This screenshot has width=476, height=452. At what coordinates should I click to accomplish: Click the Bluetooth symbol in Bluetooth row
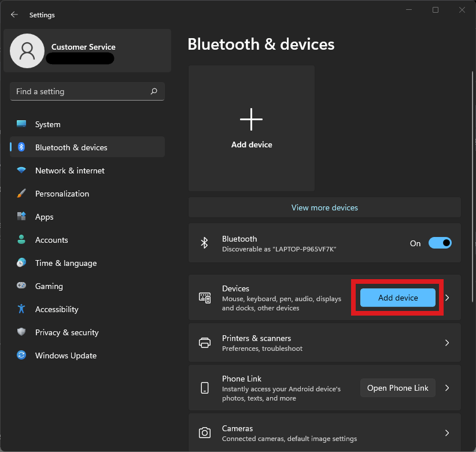pos(204,243)
